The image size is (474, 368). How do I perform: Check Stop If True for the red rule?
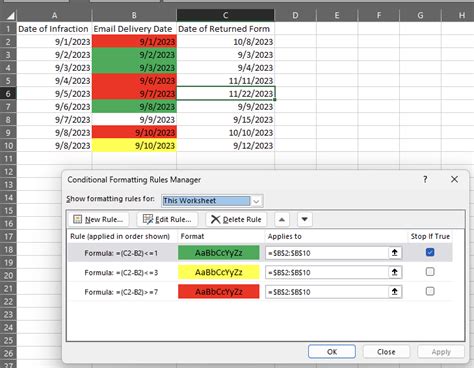(430, 291)
